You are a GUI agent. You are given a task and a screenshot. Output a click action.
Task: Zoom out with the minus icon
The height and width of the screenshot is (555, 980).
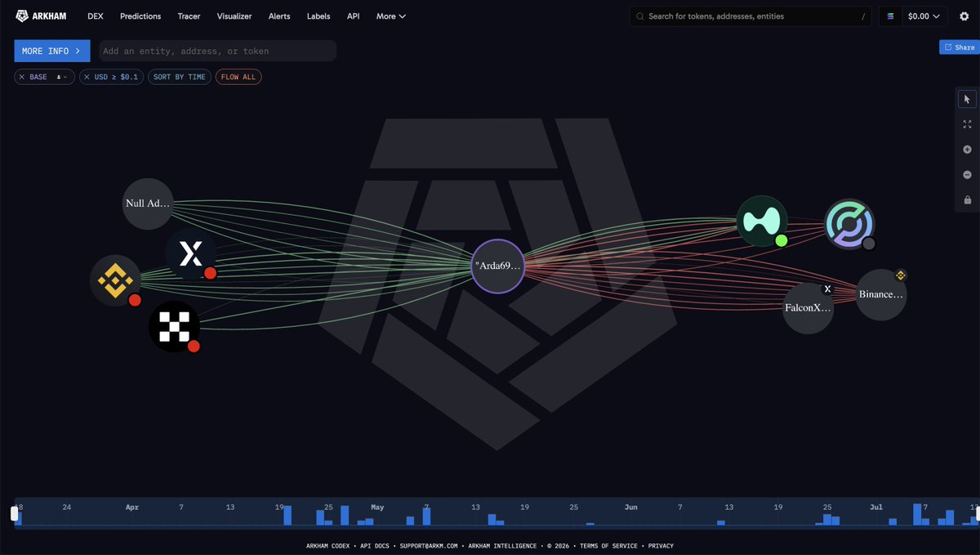click(x=967, y=175)
